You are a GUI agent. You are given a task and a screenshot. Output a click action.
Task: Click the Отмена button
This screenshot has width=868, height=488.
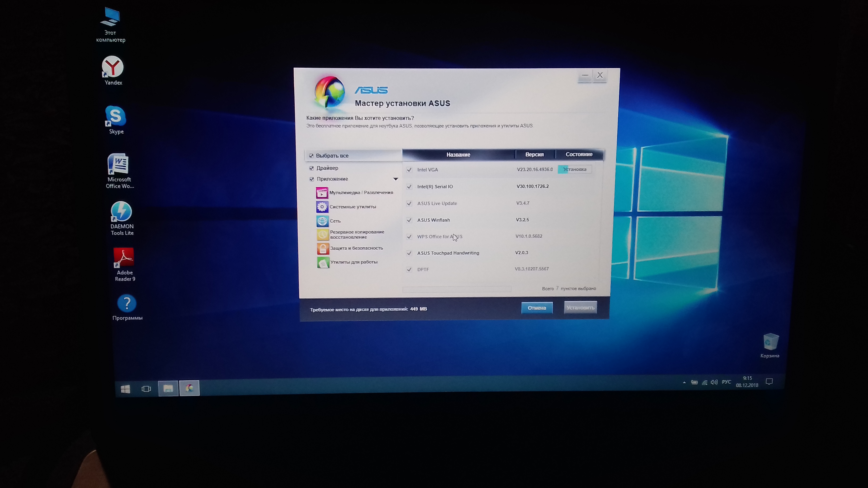coord(537,308)
